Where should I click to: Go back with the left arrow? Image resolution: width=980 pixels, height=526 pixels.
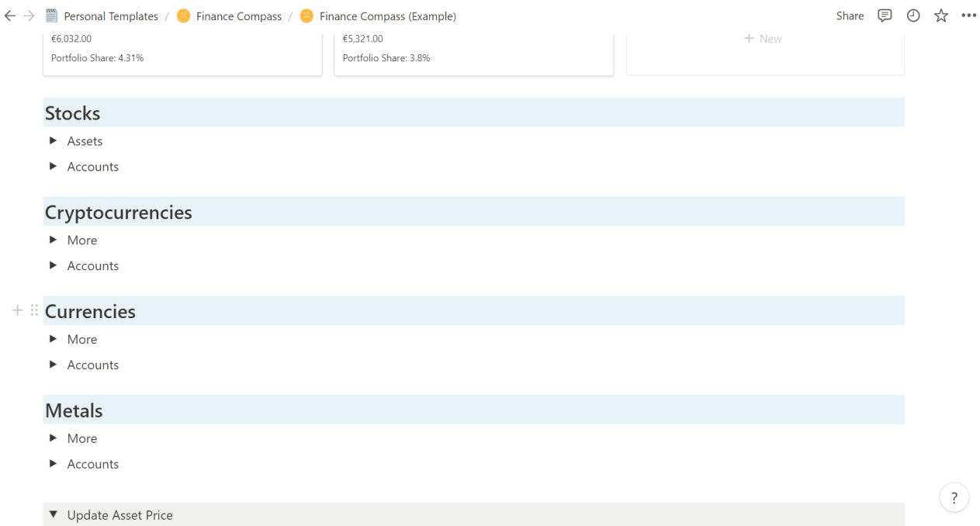coord(10,16)
